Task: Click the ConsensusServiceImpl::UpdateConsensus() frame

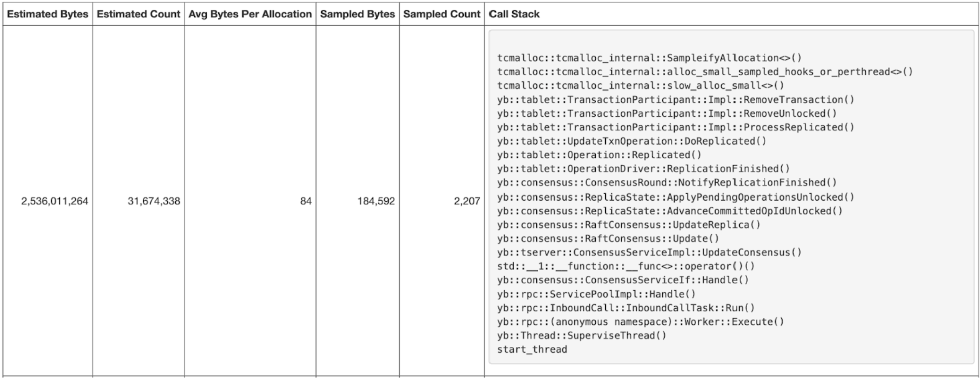Action: (x=649, y=252)
